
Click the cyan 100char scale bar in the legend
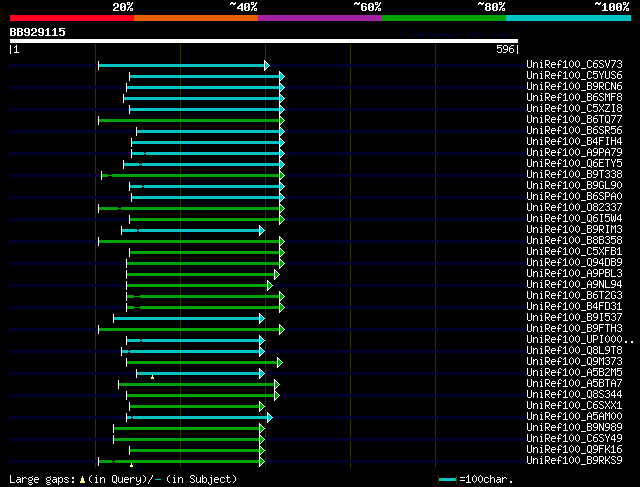tap(447, 480)
